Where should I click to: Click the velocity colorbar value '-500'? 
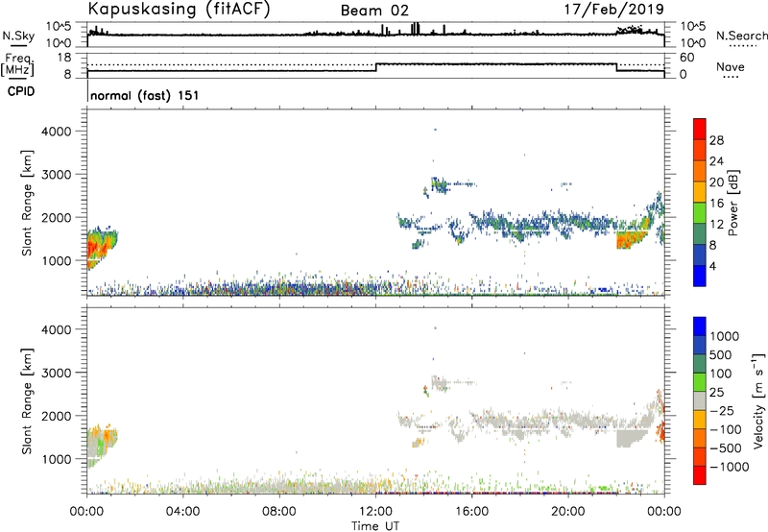tap(725, 448)
